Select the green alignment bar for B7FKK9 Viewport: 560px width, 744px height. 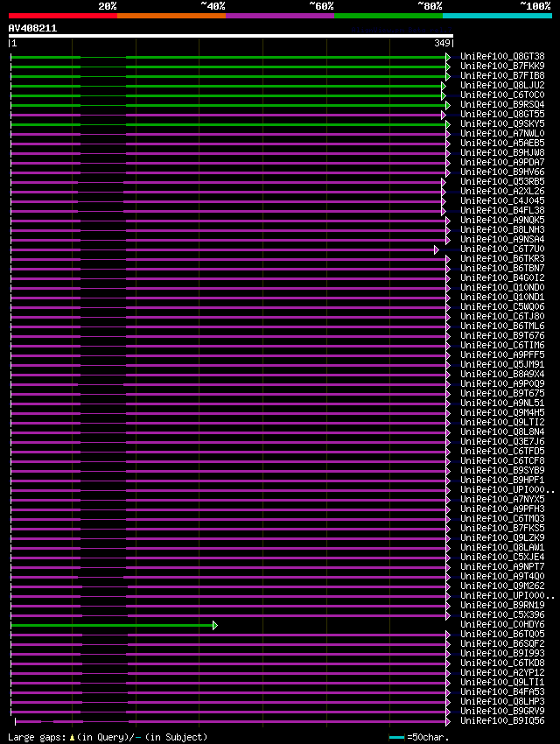click(x=228, y=67)
